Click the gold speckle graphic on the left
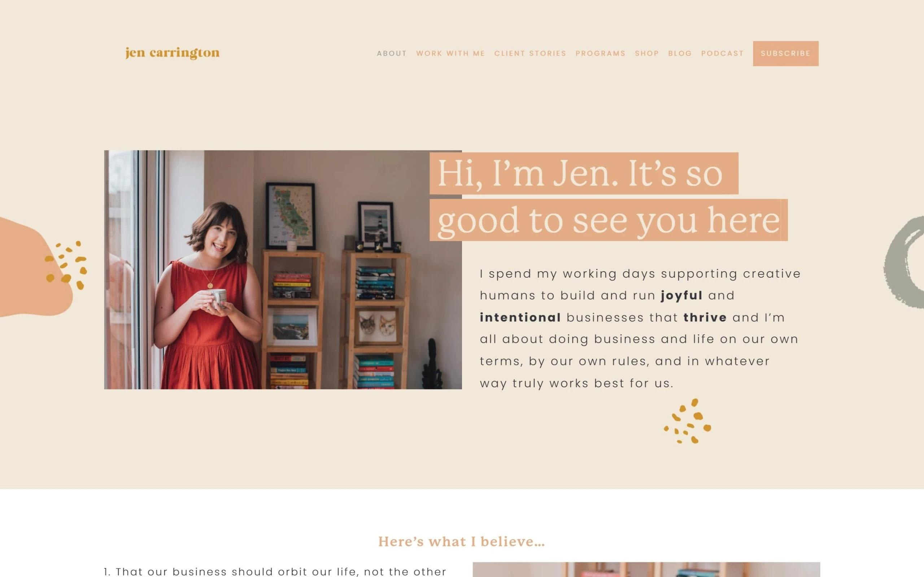This screenshot has width=924, height=577. [x=66, y=265]
